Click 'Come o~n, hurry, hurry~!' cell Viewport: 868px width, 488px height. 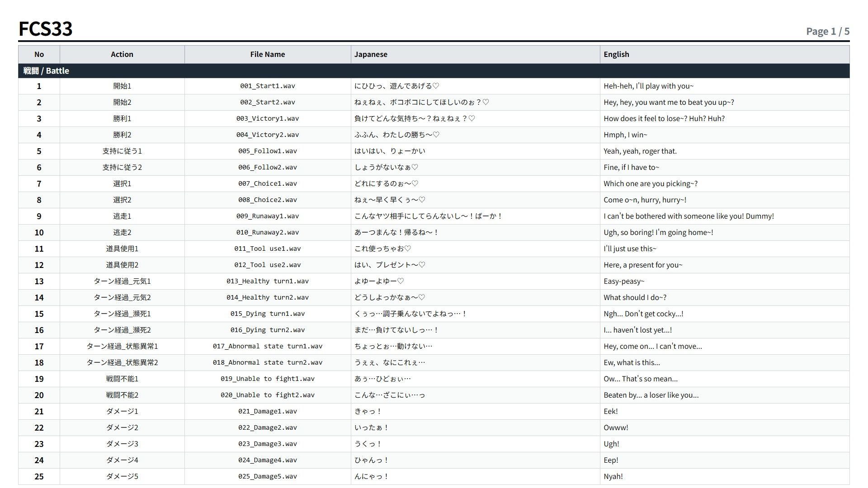tap(725, 200)
